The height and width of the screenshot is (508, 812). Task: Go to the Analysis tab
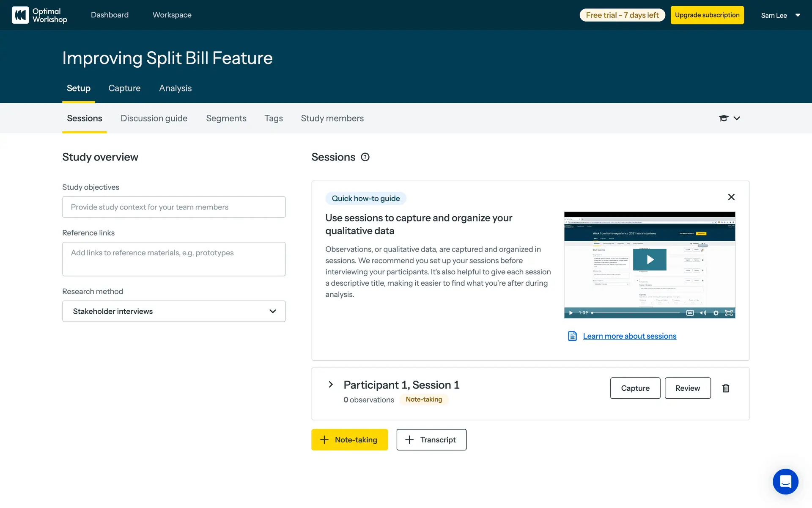point(175,88)
